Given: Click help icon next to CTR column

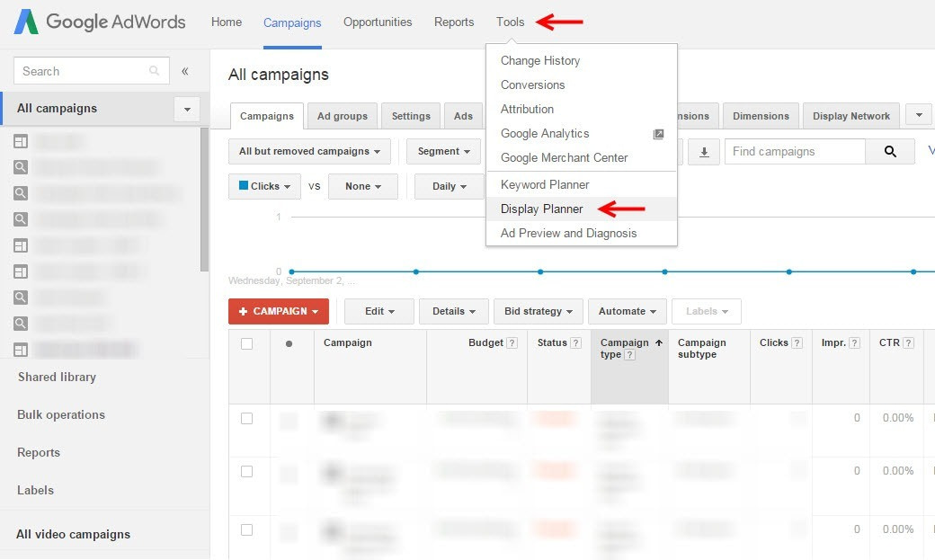Looking at the screenshot, I should [909, 343].
